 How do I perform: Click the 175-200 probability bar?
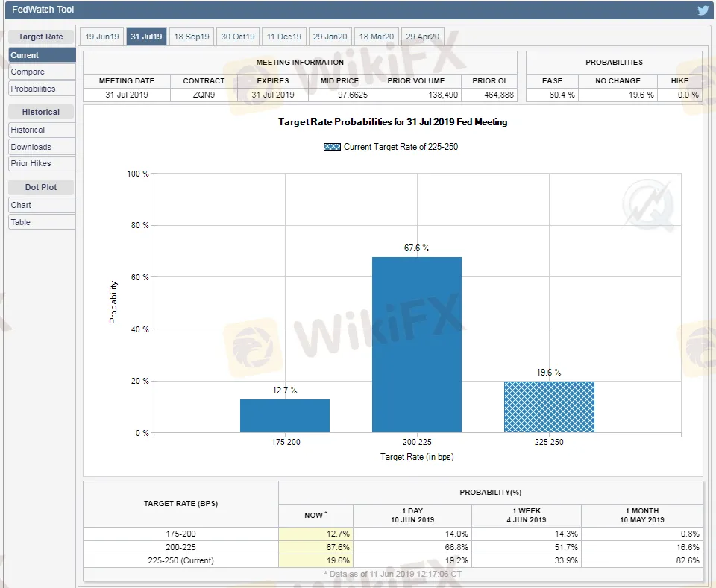click(284, 416)
